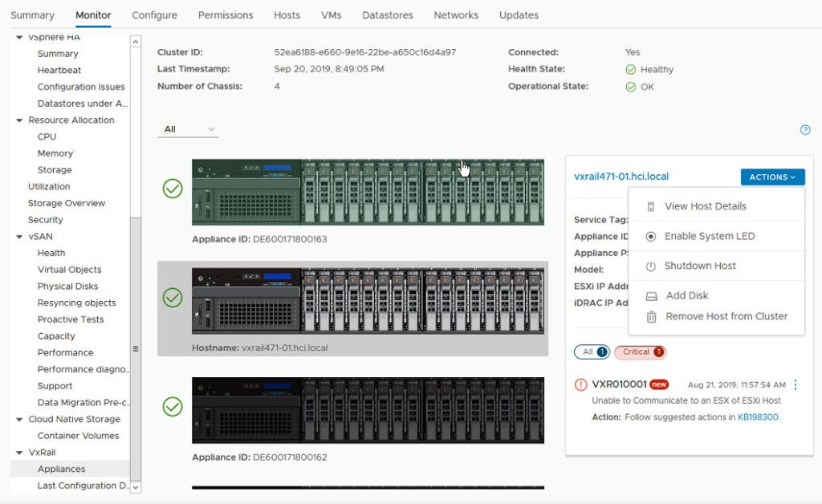Open Virtual Objects under vSAN

pos(70,270)
